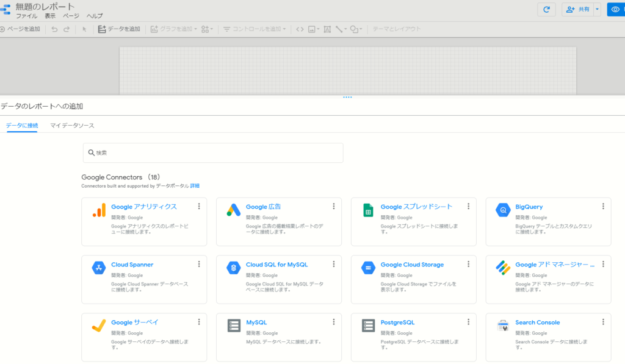Open Search Console card options menu
625x364 pixels.
click(603, 322)
